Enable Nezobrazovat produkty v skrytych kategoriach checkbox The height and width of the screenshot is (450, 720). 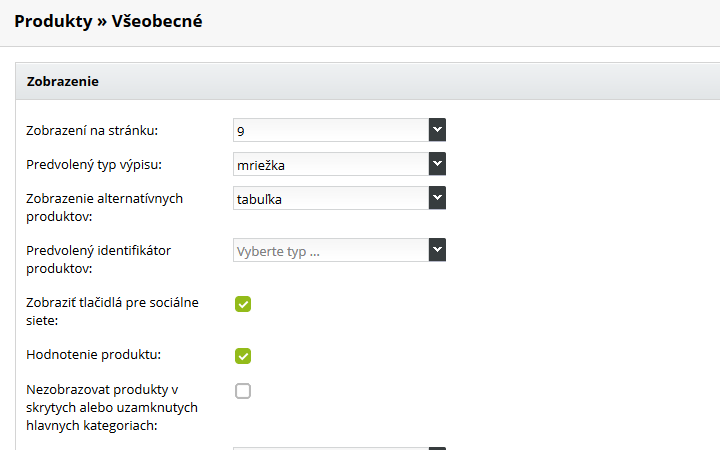[x=243, y=391]
